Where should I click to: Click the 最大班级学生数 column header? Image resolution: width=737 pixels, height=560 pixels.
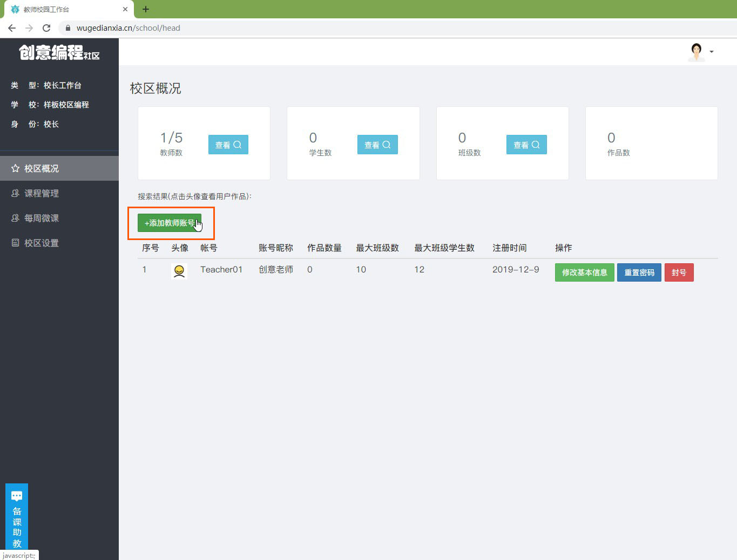click(x=444, y=248)
